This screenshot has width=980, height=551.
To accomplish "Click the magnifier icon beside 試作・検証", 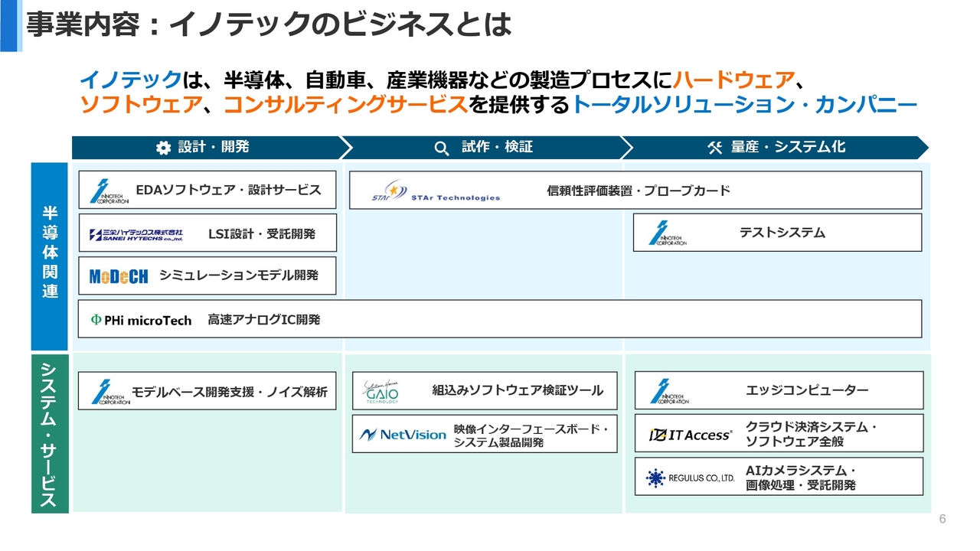I will point(442,148).
